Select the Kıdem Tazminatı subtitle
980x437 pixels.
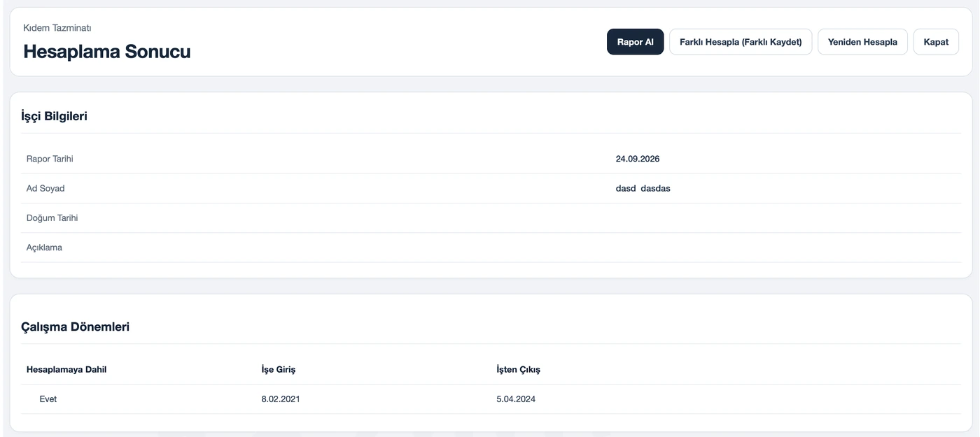tap(57, 28)
